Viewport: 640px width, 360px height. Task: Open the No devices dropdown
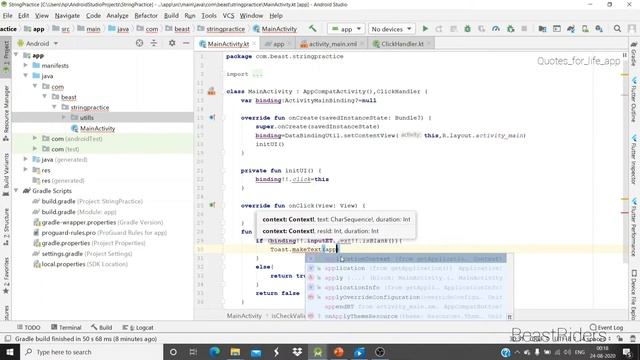point(391,29)
